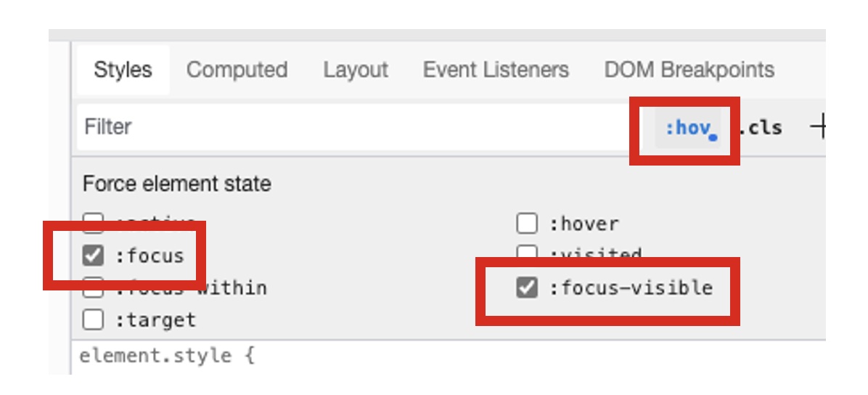
Task: Switch to the Styles tab
Action: [123, 70]
